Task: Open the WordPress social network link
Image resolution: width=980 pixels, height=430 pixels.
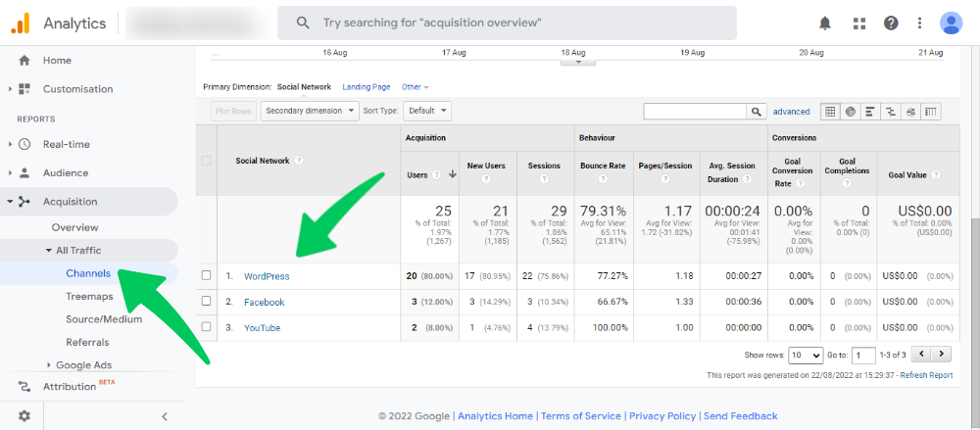Action: point(267,276)
